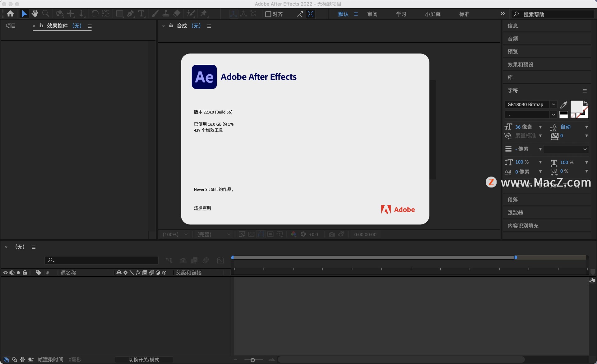This screenshot has height=364, width=597.
Task: Click the Ae logo in splash screen
Action: tap(204, 77)
